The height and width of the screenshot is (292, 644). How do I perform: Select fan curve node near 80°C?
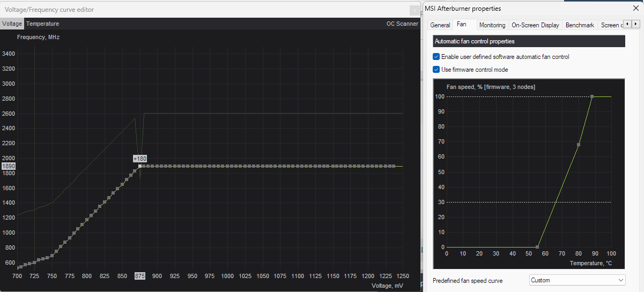click(579, 145)
